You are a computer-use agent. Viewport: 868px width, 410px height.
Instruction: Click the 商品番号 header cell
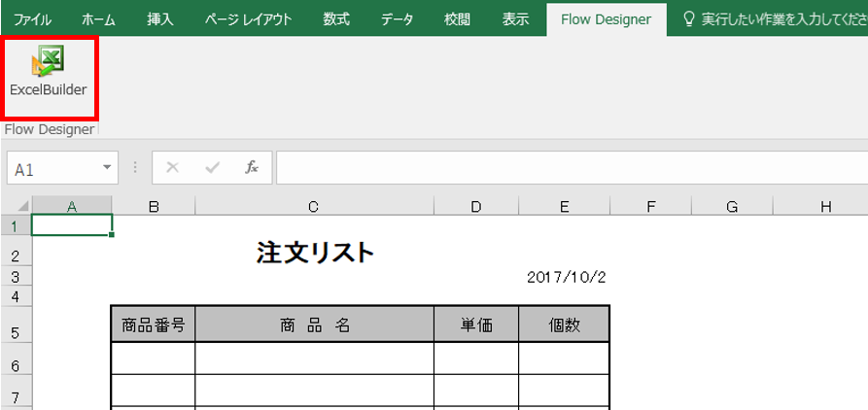tap(153, 324)
